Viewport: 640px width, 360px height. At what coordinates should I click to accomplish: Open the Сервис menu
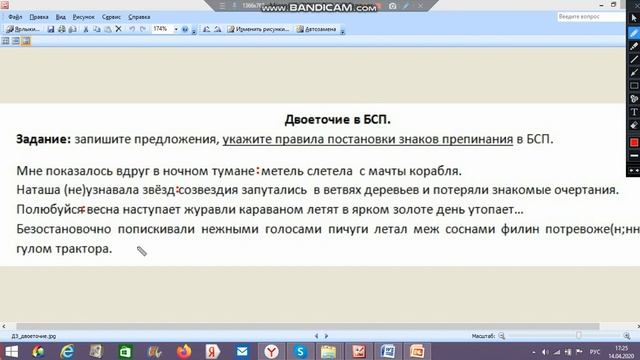click(x=111, y=17)
